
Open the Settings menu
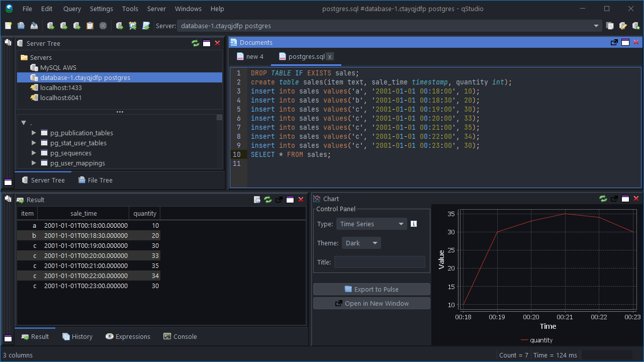[102, 9]
